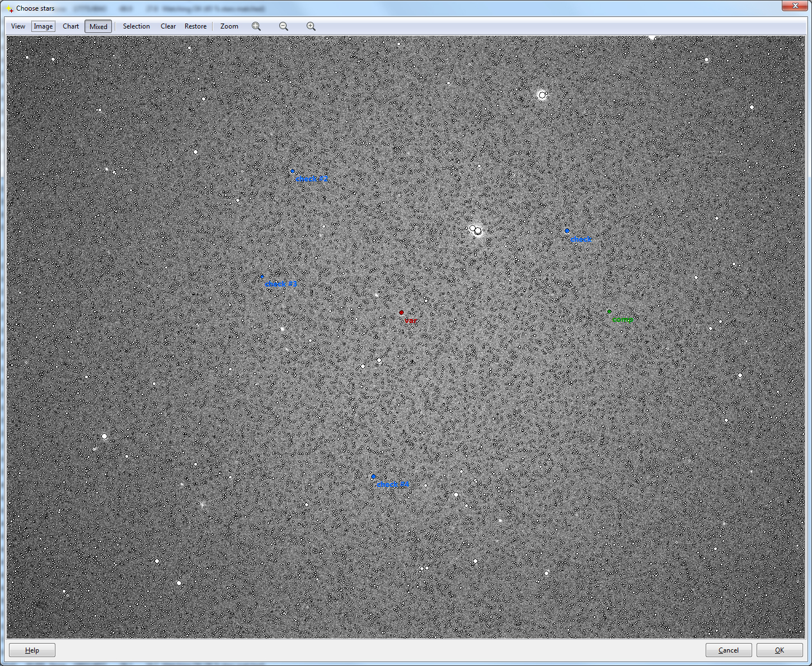812x666 pixels.
Task: Click the zoom-to-fit magnifier icon
Action: 256,26
